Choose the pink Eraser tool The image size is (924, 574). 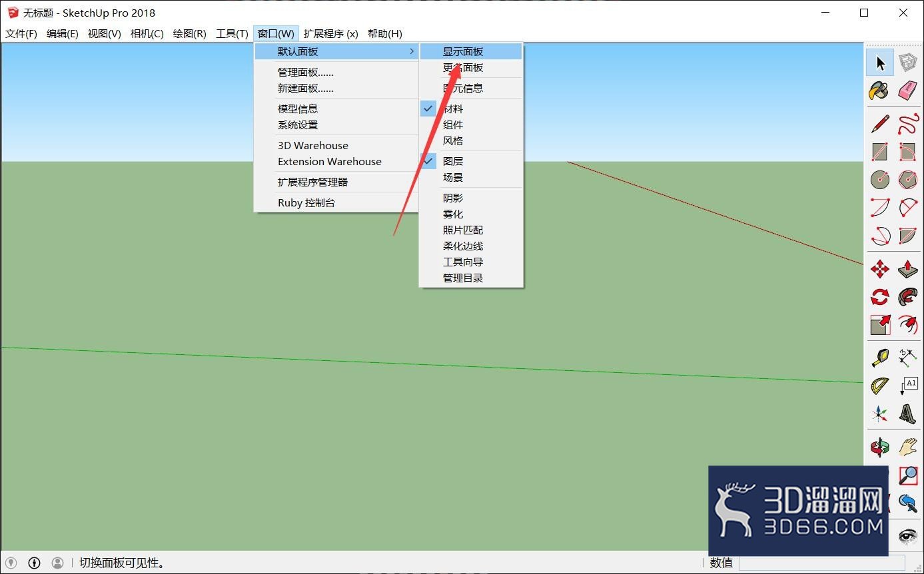pyautogui.click(x=907, y=91)
